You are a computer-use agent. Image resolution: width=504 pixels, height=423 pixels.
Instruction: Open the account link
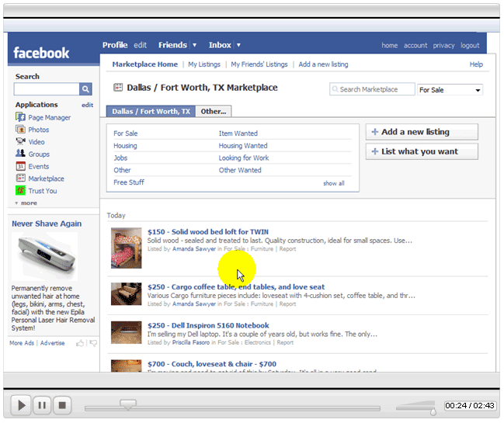click(415, 46)
